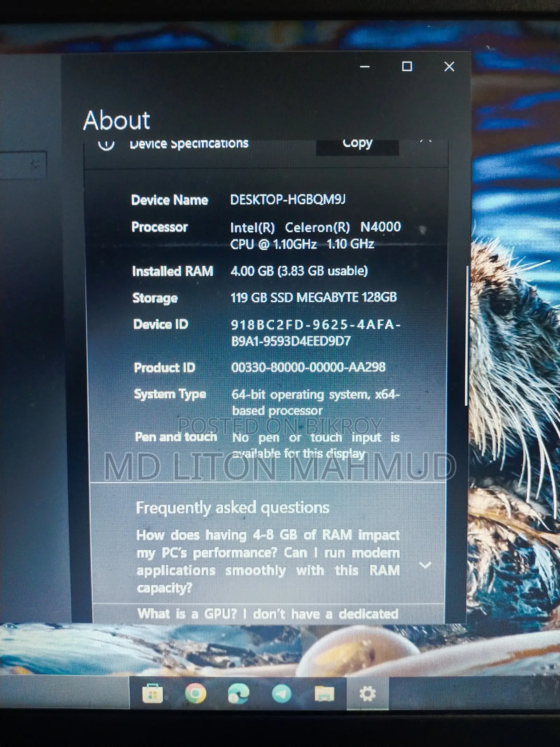Minimize the Settings About window
The width and height of the screenshot is (560, 747).
click(365, 66)
